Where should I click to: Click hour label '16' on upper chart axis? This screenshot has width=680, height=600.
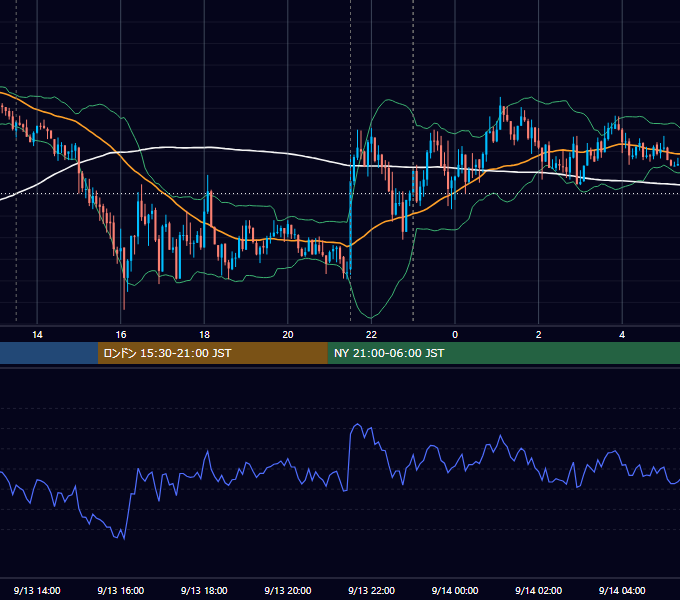click(121, 335)
